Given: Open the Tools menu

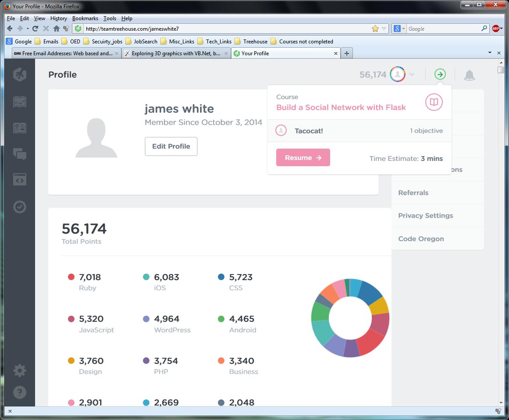Looking at the screenshot, I should coord(110,18).
